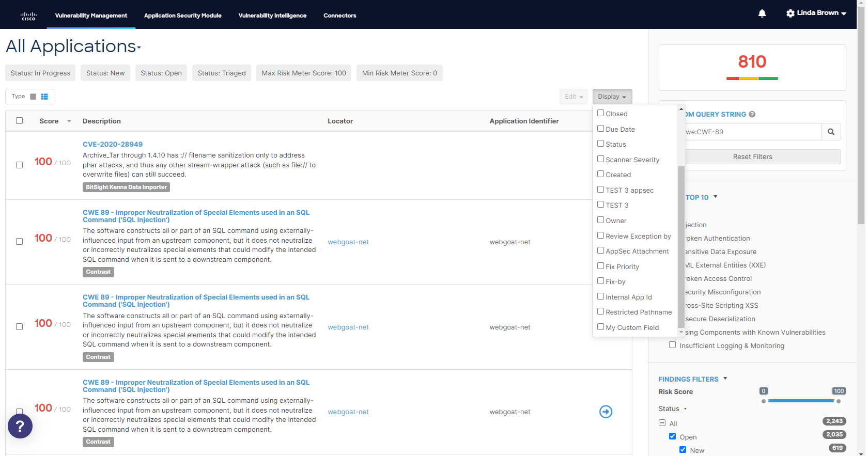868x456 pixels.
Task: Check Insufficient Logging & Monitoring filter
Action: click(x=672, y=345)
